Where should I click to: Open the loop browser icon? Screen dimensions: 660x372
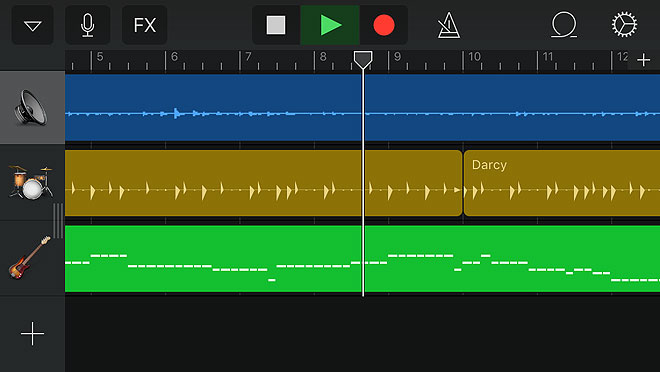(564, 25)
